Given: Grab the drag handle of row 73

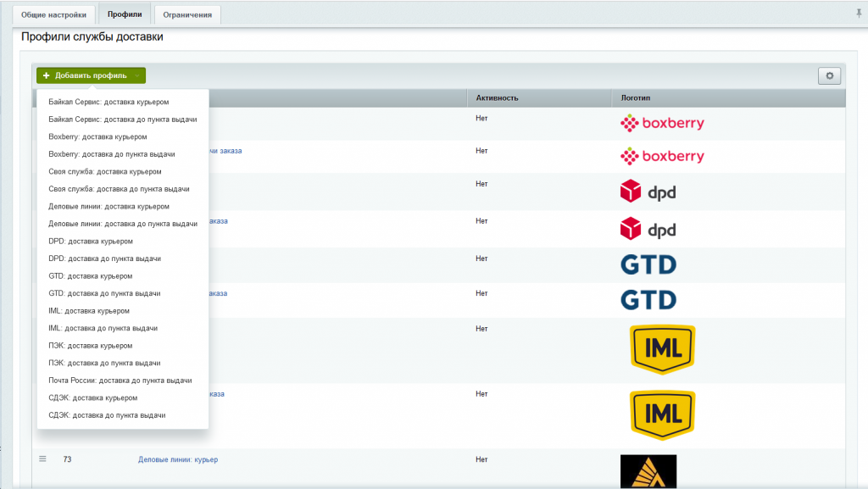Looking at the screenshot, I should click(42, 459).
